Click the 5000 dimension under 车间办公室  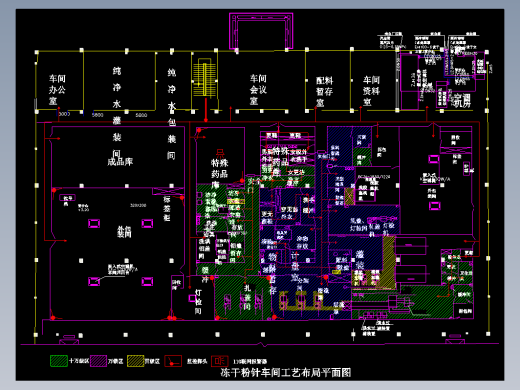(64, 114)
